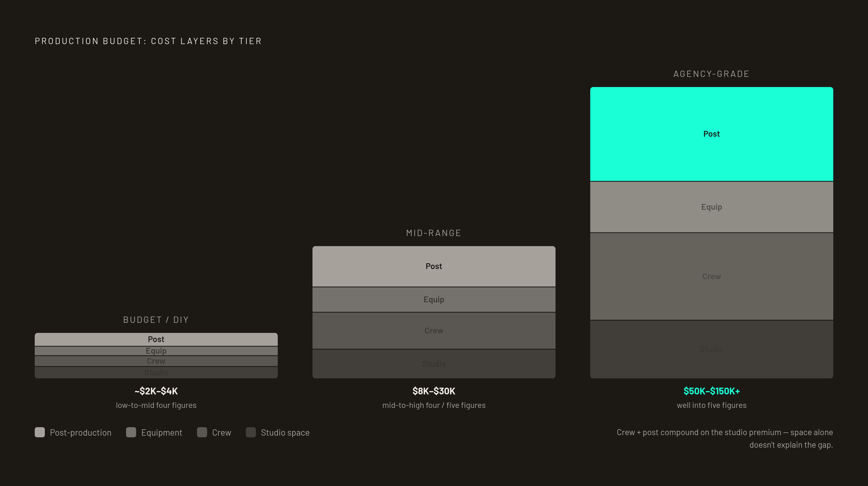The image size is (868, 486).
Task: Click the '~$2K–$4K' price label
Action: point(156,391)
